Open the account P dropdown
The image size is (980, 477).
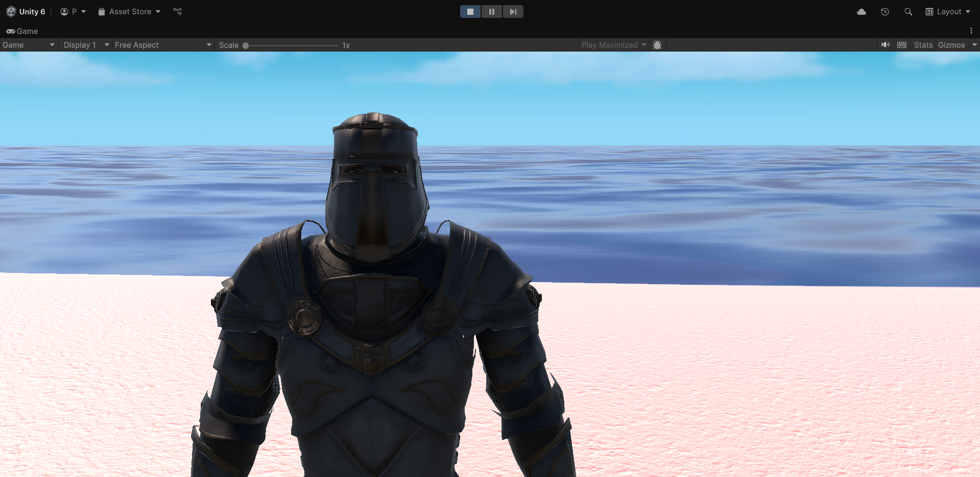[73, 12]
